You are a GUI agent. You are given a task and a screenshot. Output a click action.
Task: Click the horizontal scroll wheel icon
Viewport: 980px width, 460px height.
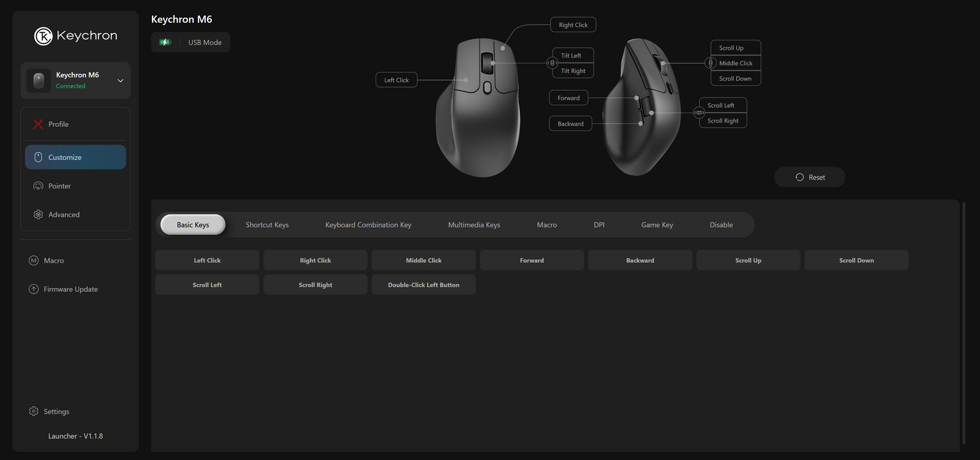pyautogui.click(x=699, y=113)
